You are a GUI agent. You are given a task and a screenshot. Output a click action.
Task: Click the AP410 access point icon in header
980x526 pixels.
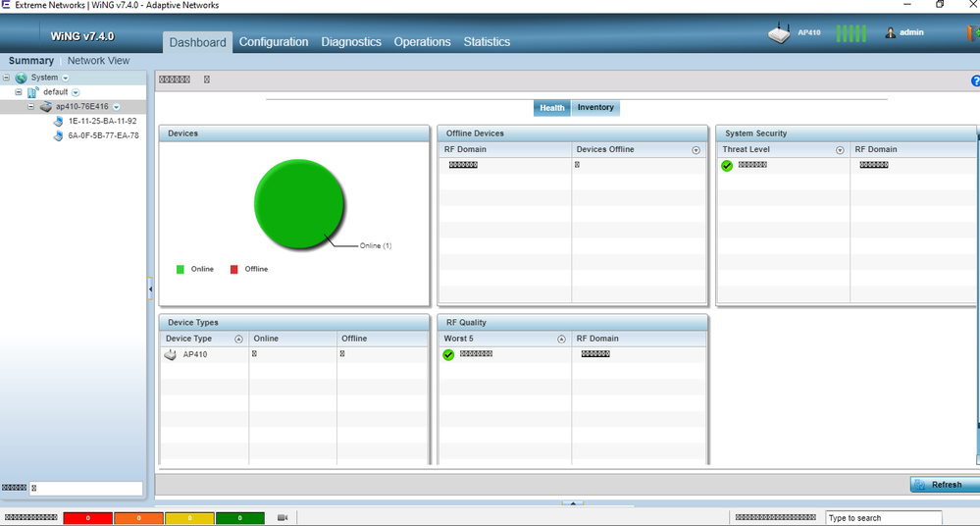pos(779,32)
